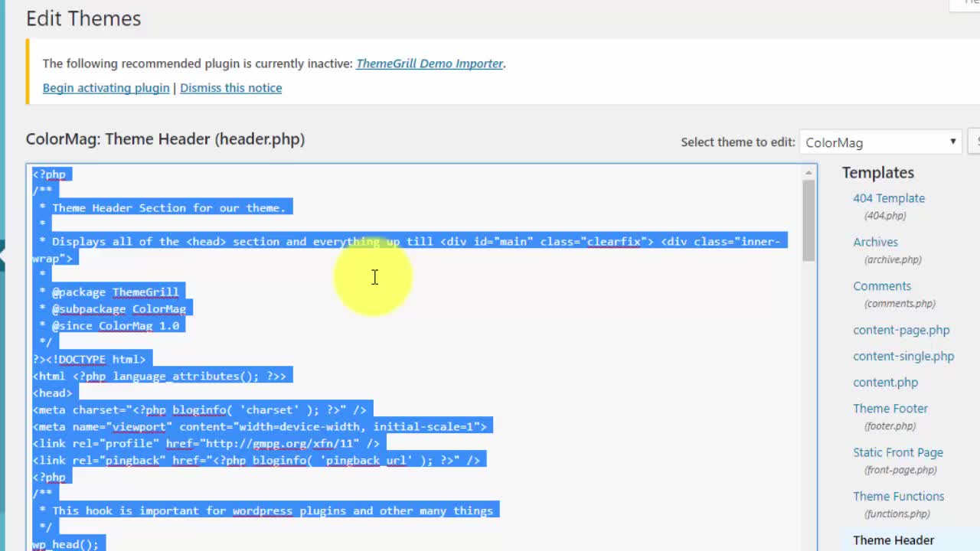The width and height of the screenshot is (980, 551).
Task: Click the Edit Themes page heading
Action: [83, 18]
